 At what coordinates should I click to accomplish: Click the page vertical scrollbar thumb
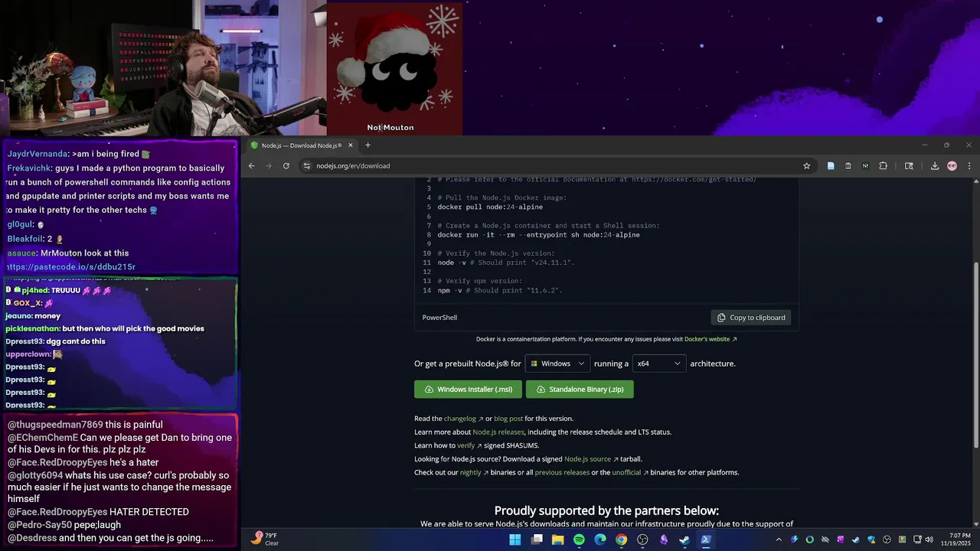(x=975, y=354)
